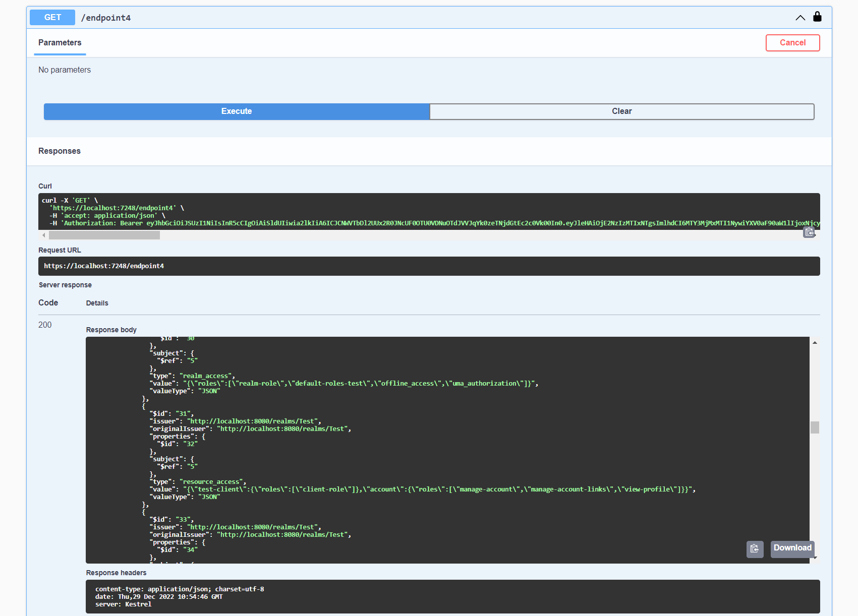Click the Response headers label
The image size is (858, 616).
click(x=116, y=573)
